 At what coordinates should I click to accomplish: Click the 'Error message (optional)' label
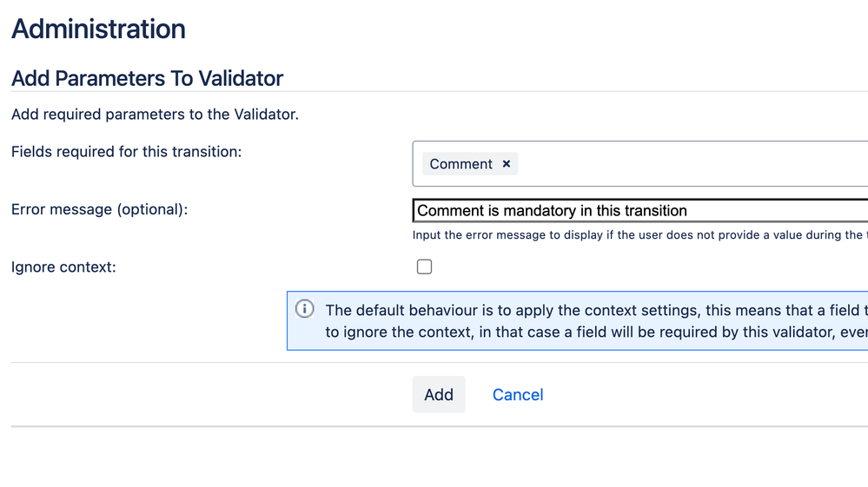[100, 209]
